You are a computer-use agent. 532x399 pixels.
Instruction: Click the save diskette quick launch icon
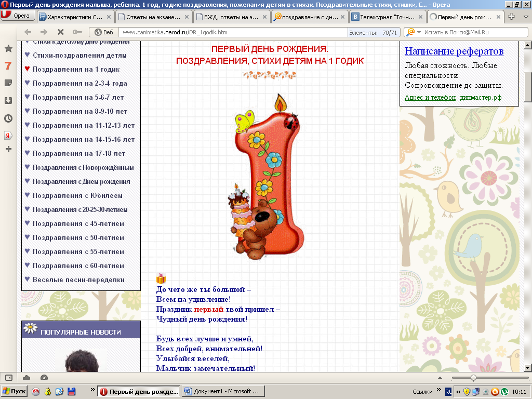71,392
